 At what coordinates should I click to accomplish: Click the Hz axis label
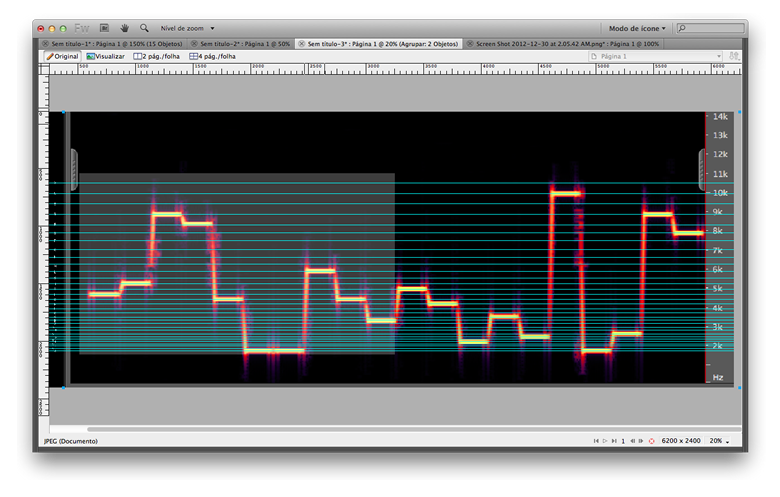pos(717,377)
